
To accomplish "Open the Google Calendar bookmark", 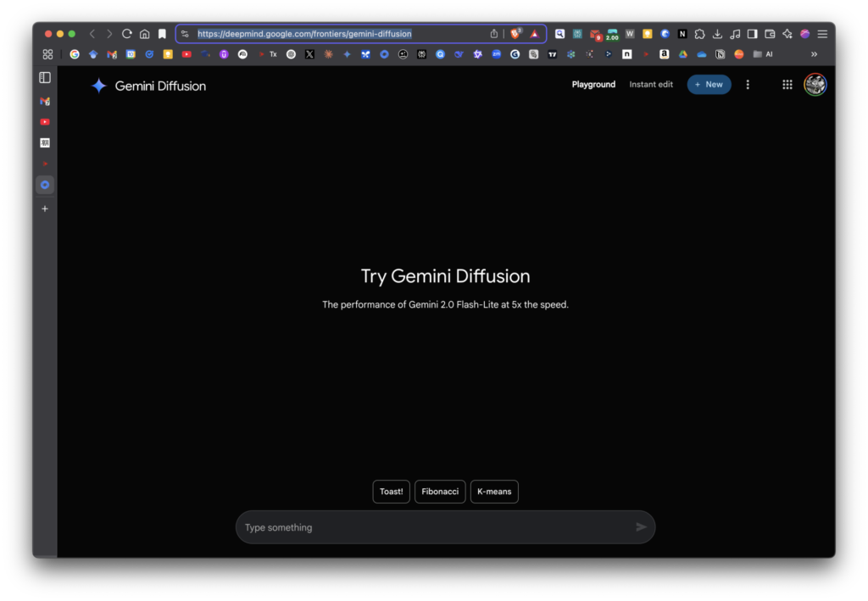I will pyautogui.click(x=131, y=54).
